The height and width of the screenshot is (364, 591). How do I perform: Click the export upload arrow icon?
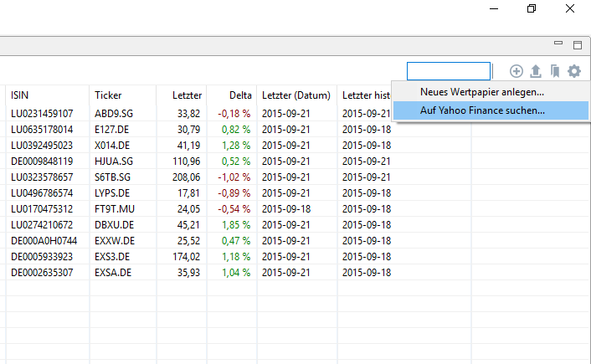[536, 72]
